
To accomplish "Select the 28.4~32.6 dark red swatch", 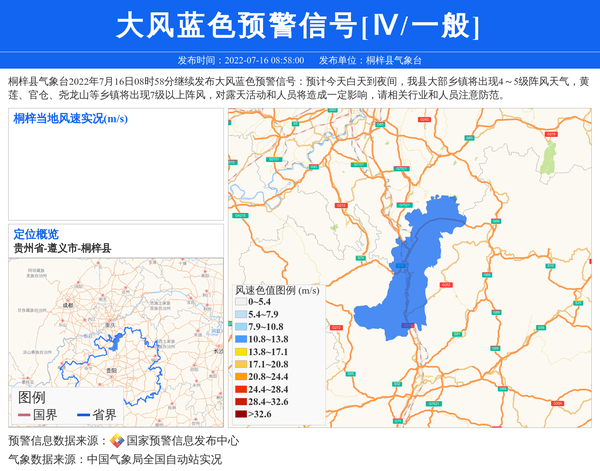I will click(241, 402).
